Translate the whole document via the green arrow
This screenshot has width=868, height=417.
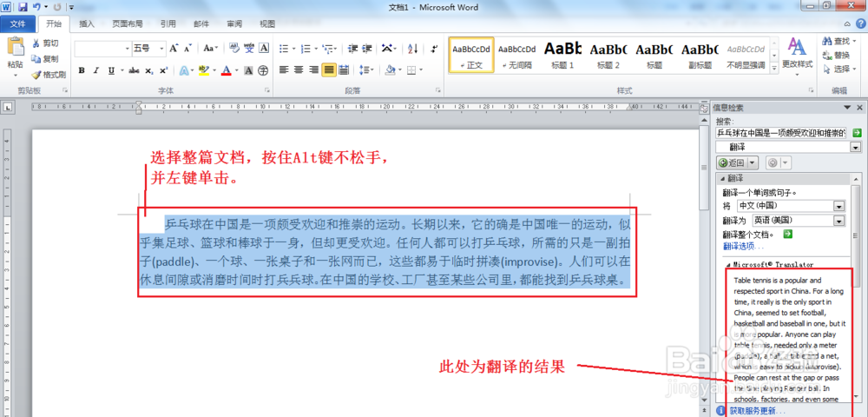click(x=788, y=235)
